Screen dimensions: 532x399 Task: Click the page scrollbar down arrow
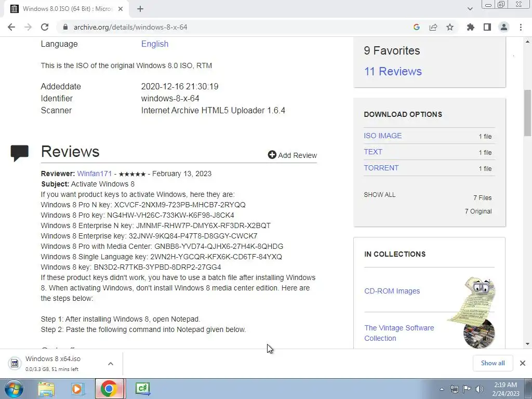point(528,344)
